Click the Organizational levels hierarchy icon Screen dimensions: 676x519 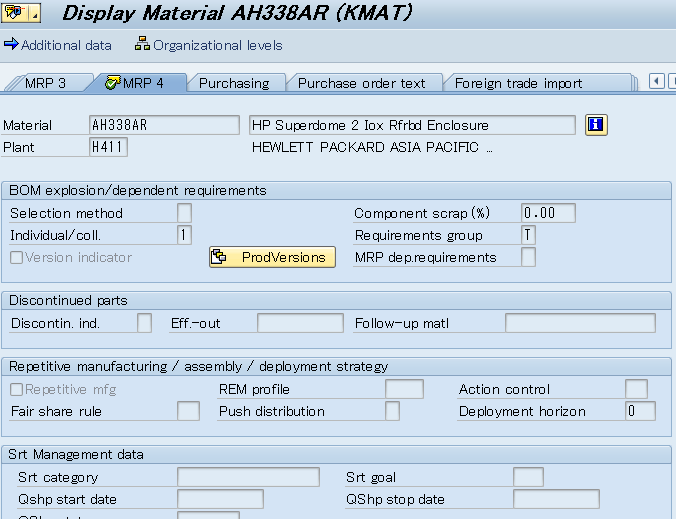[x=142, y=44]
